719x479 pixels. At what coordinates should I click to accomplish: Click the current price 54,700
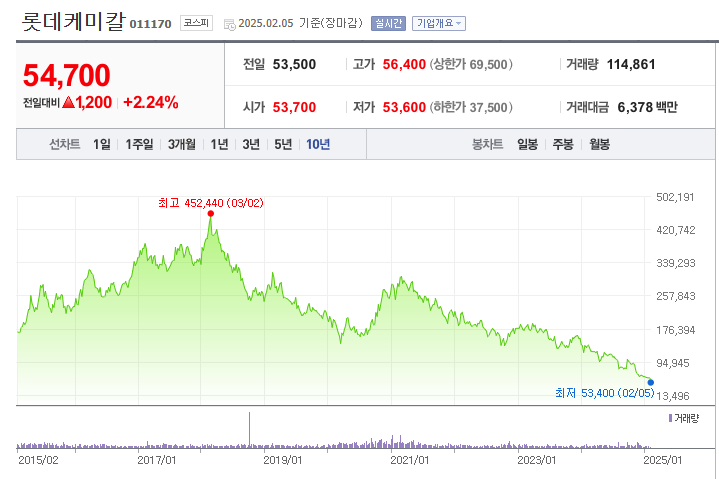67,75
